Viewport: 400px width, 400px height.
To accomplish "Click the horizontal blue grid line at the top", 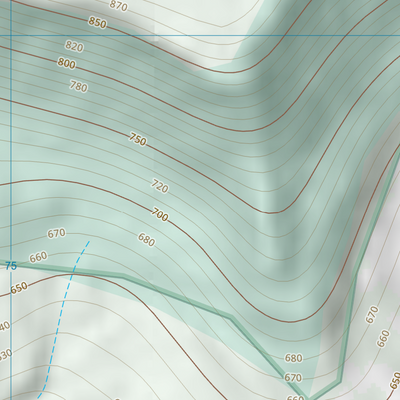I will (200, 35).
